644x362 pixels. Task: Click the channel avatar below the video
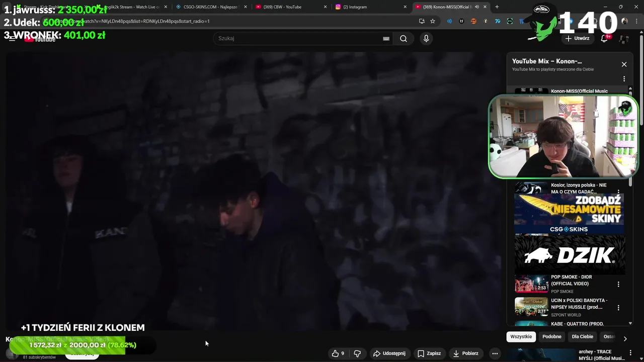12,355
